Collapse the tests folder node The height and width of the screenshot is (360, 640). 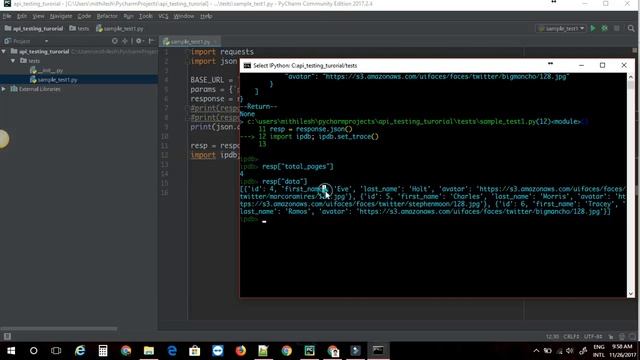13,61
